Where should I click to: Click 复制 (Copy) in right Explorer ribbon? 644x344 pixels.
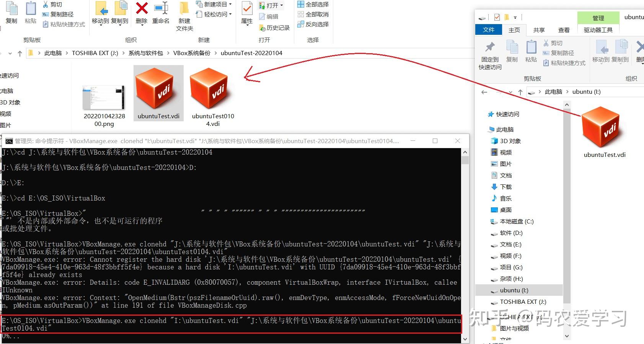coord(512,51)
